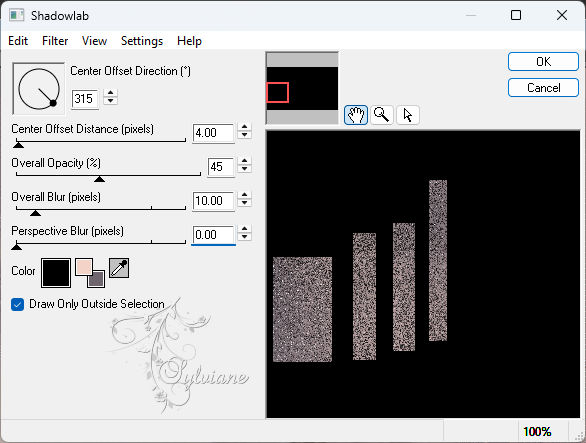Decrease Center Offset Distance with down arrow
The height and width of the screenshot is (443, 586).
click(x=244, y=135)
